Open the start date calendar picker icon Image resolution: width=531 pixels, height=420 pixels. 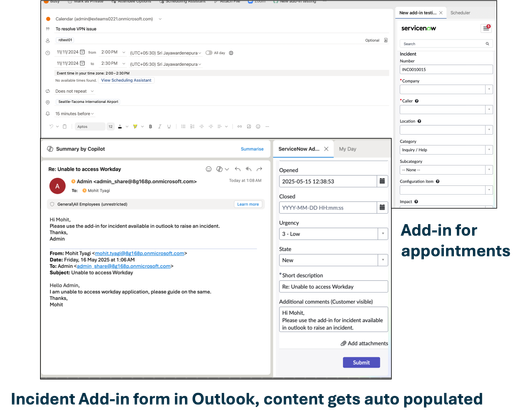click(x=82, y=52)
